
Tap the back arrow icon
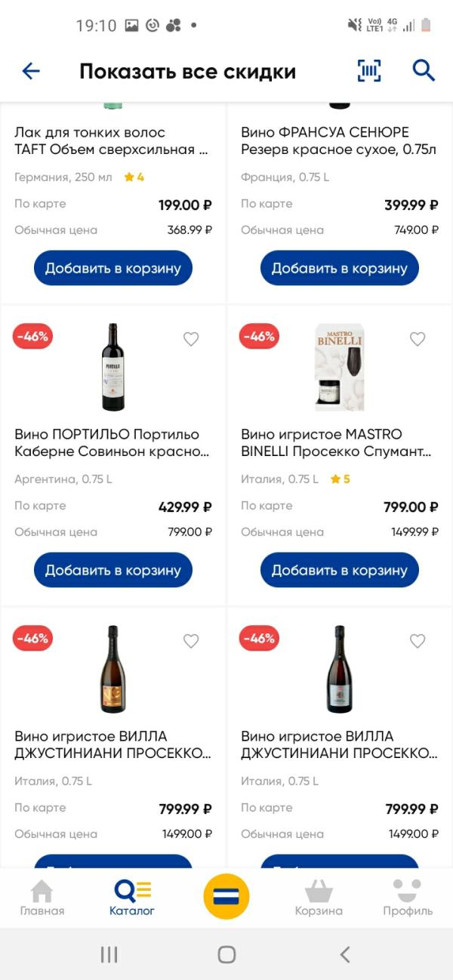[x=31, y=71]
